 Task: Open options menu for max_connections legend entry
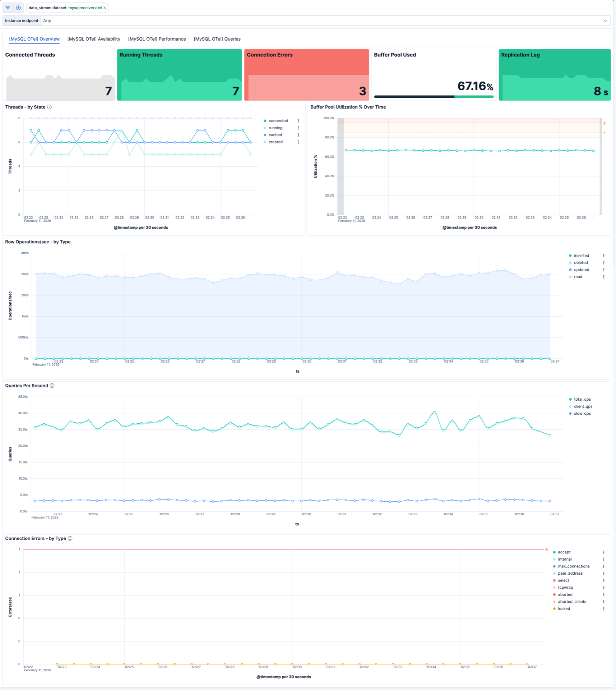pyautogui.click(x=603, y=566)
